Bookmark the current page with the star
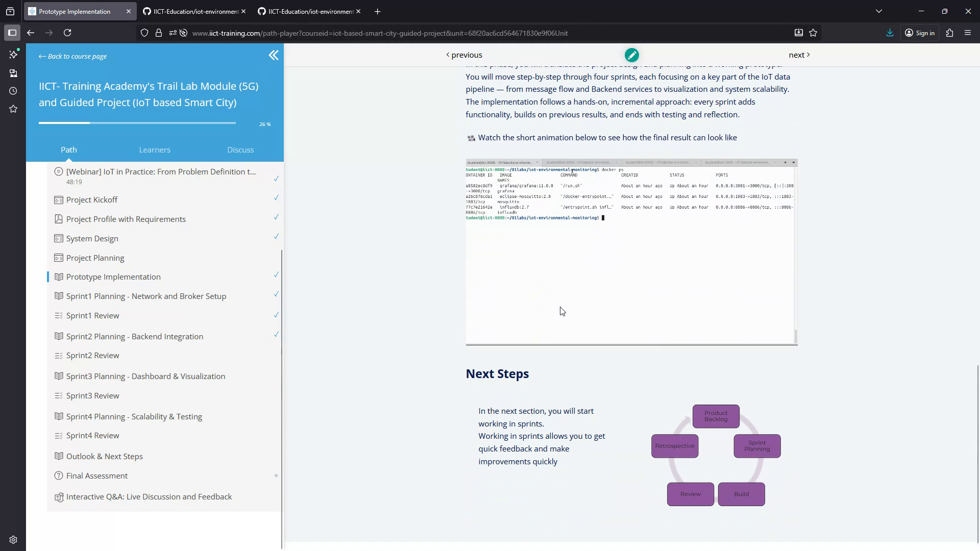980x551 pixels. coord(814,33)
